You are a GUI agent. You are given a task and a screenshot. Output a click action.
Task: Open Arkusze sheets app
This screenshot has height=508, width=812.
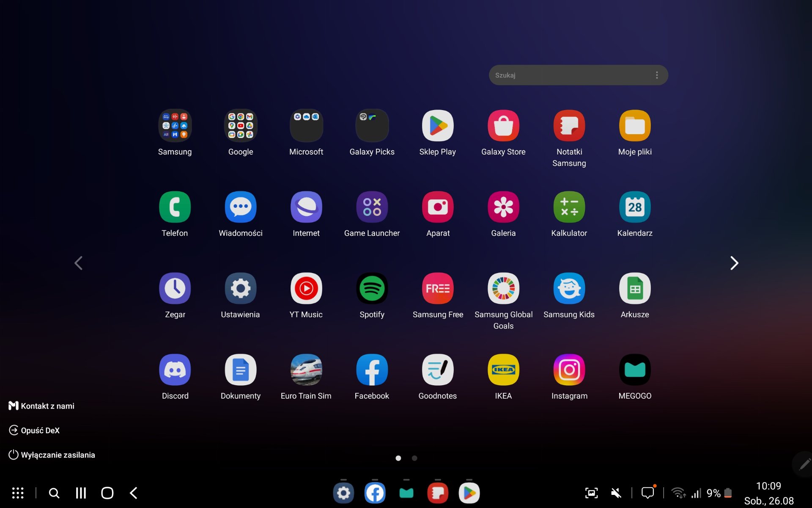[635, 288]
